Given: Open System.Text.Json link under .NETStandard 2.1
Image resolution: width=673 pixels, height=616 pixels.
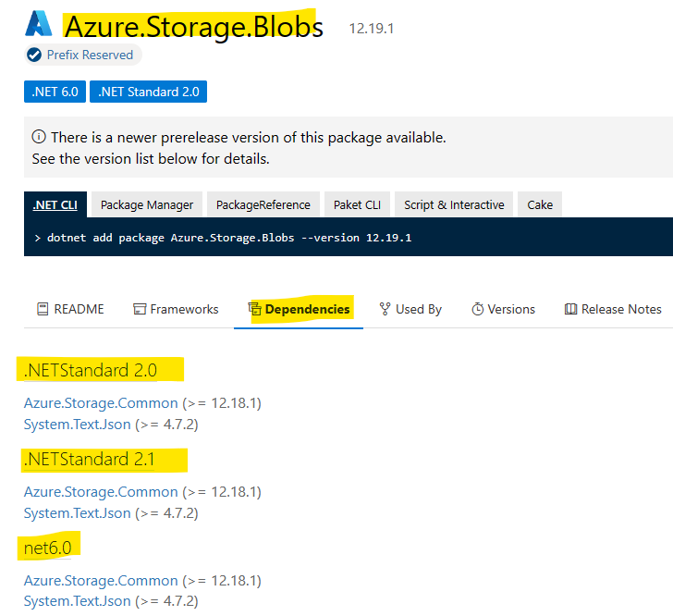Looking at the screenshot, I should tap(78, 513).
